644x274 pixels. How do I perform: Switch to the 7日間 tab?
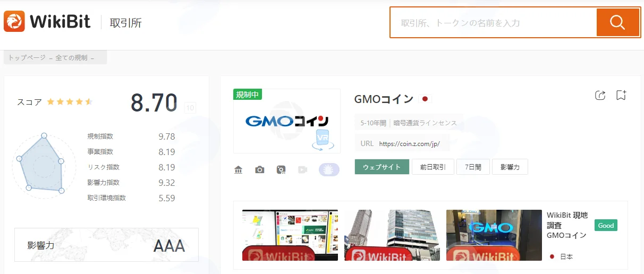pos(473,167)
